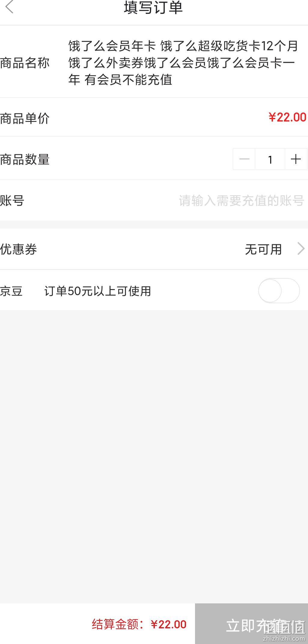
Task: Tap the 结算金额 ¥22.00 total
Action: [139, 624]
